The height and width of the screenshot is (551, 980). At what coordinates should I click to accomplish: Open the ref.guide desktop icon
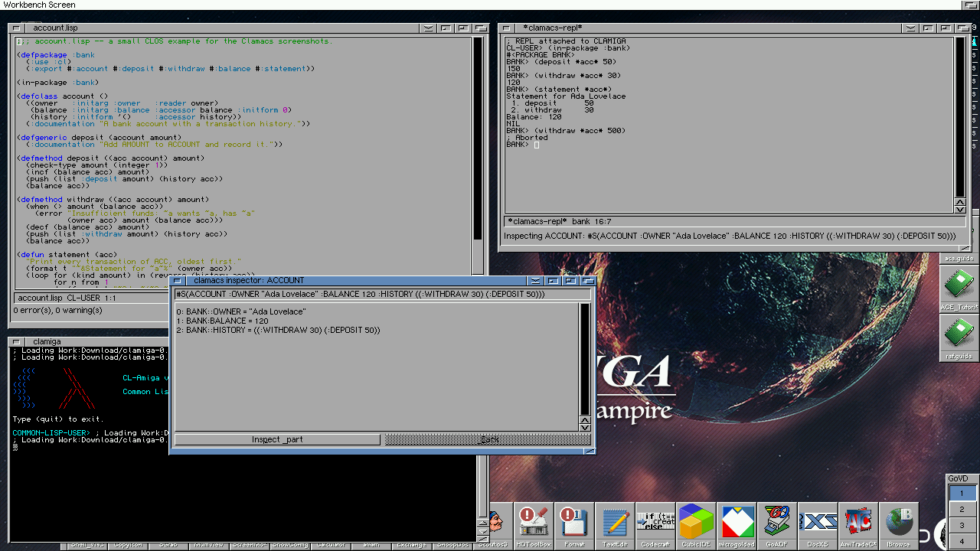(958, 338)
